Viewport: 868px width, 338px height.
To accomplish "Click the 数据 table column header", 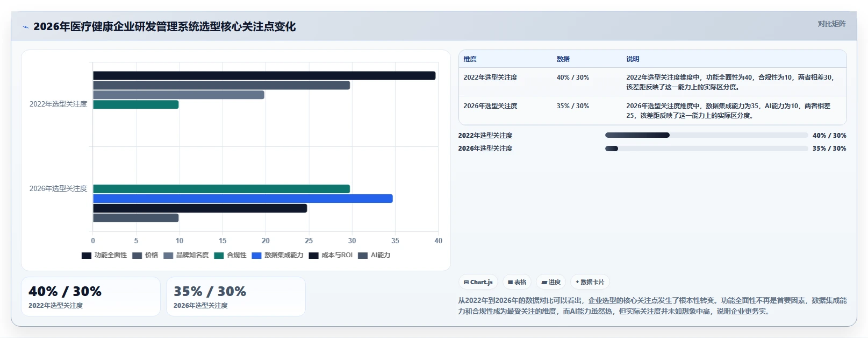I will (x=563, y=59).
